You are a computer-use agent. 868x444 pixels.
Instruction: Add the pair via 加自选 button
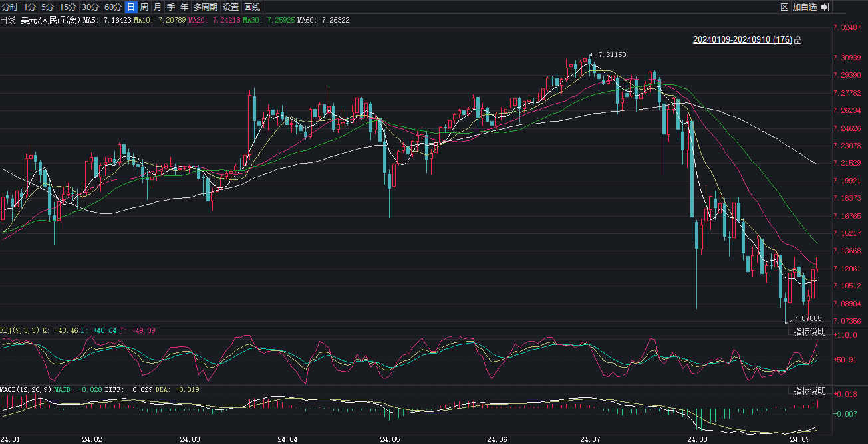[x=804, y=7]
